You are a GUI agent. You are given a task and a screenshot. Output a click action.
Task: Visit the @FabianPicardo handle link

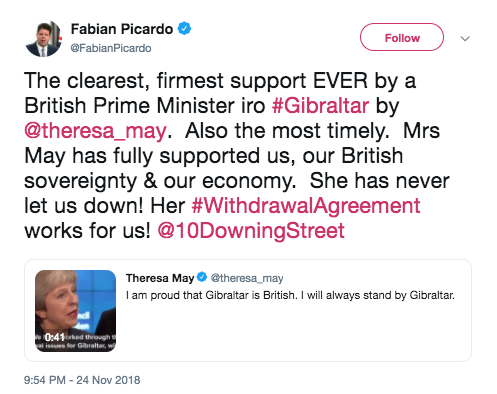(x=111, y=48)
